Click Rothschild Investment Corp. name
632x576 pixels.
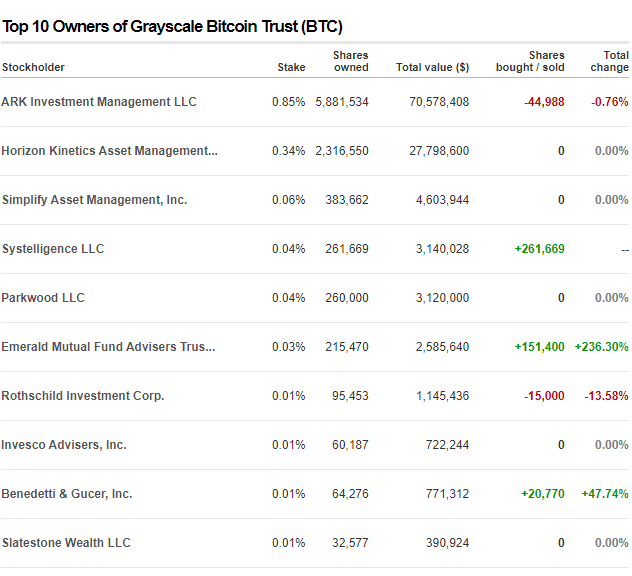83,395
